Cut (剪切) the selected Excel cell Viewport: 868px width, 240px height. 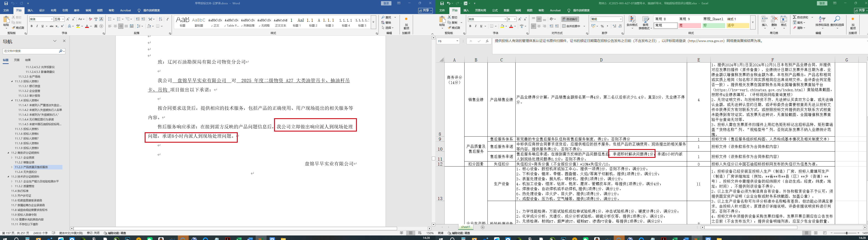453,17
